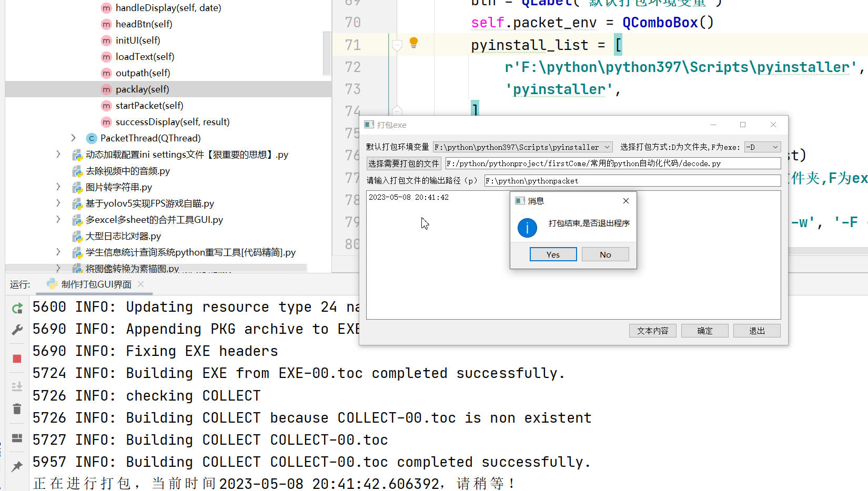The width and height of the screenshot is (868, 491).
Task: Expand the 基于yolov5实现FPS游戏自瞄.py node
Action: 58,203
